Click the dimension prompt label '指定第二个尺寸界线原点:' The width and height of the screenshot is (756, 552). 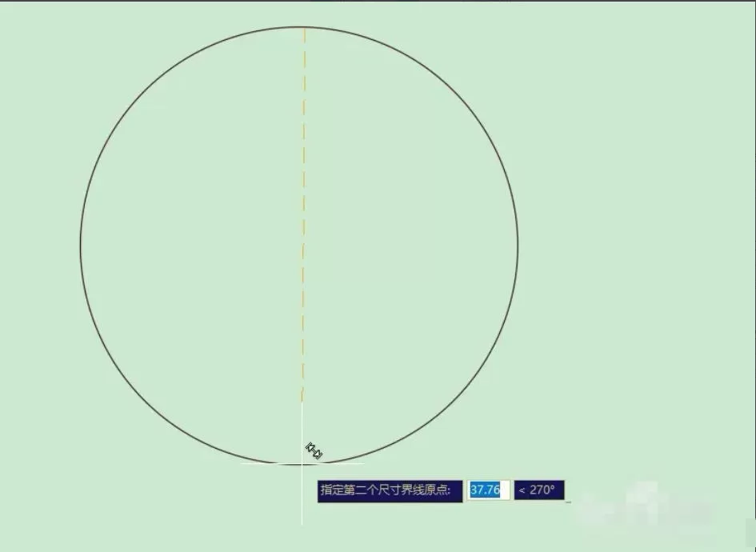point(390,490)
